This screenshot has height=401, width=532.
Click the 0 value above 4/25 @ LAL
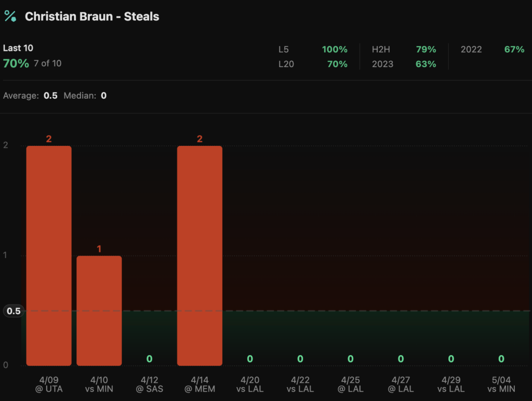coord(351,358)
